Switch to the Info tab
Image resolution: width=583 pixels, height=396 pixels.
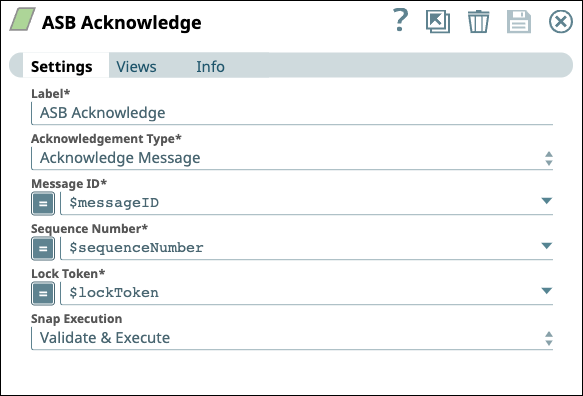210,67
